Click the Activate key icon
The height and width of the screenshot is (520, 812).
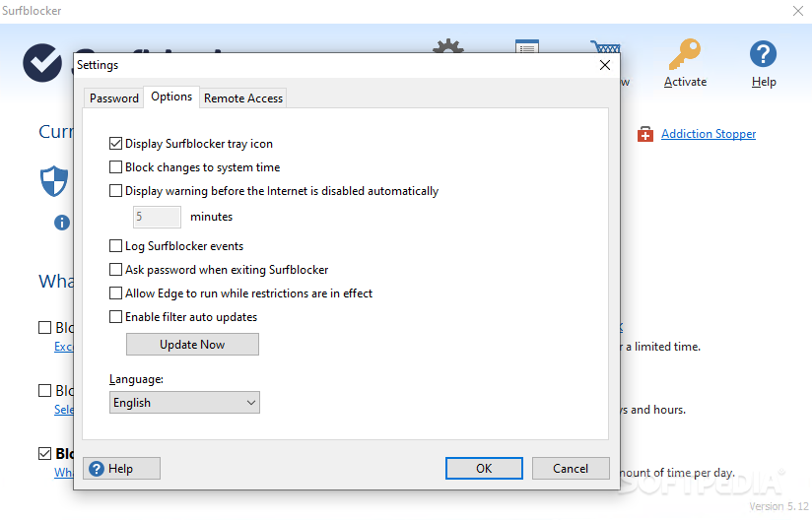685,54
